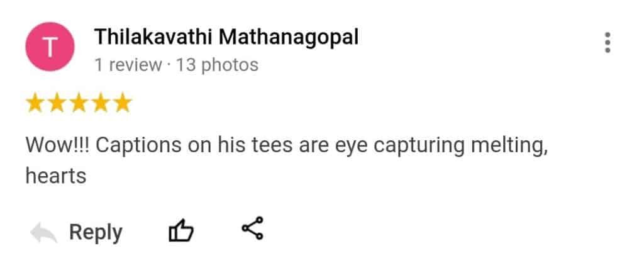Click the first yellow rating star
644x280 pixels.
pos(35,103)
